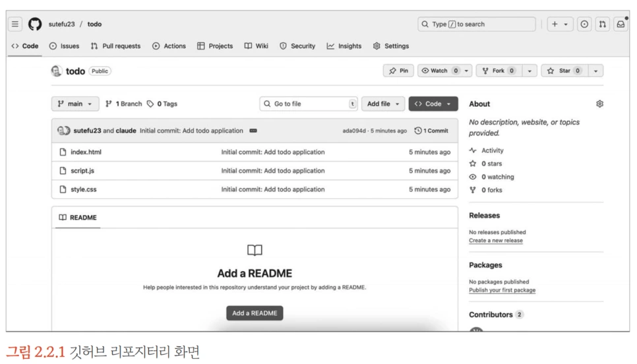Screen dimensions: 637x364
Task: Open the todo repository breadcrumb link
Action: pyautogui.click(x=95, y=24)
